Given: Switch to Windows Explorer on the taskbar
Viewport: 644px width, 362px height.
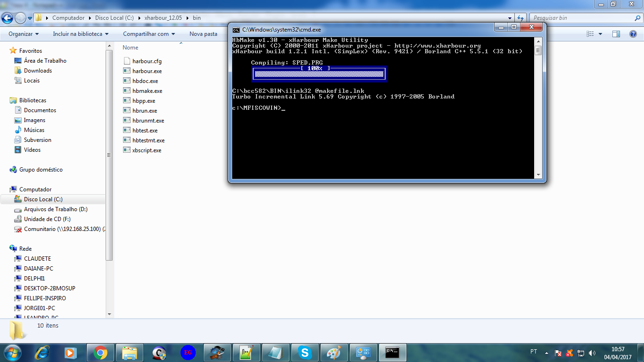Looking at the screenshot, I should pos(129,353).
